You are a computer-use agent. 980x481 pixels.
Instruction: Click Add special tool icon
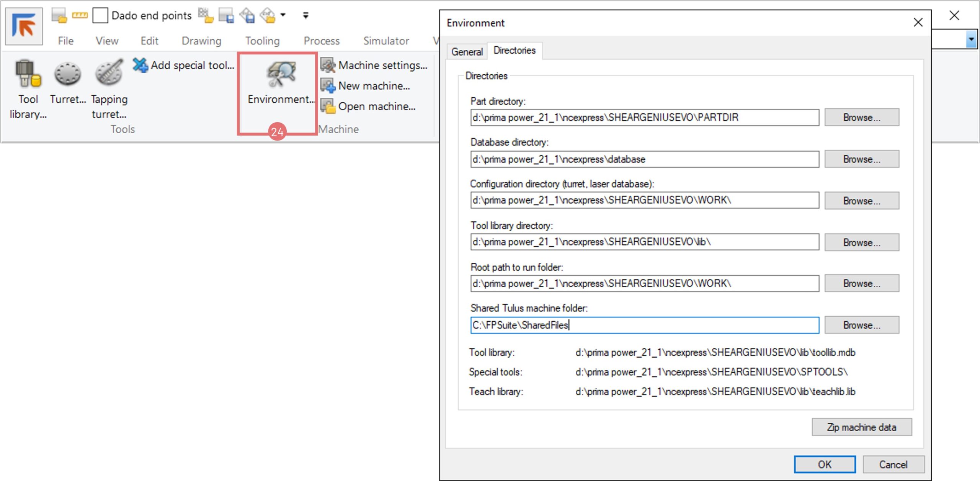point(140,65)
